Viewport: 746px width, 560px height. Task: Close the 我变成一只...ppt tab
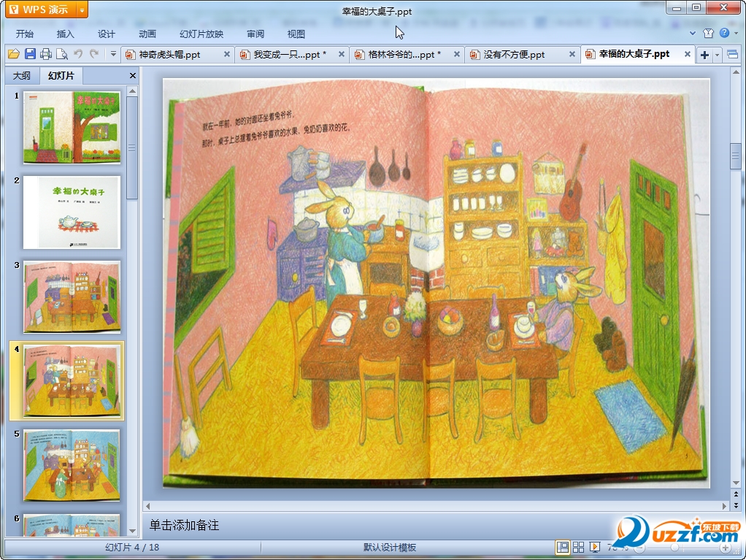pos(342,54)
